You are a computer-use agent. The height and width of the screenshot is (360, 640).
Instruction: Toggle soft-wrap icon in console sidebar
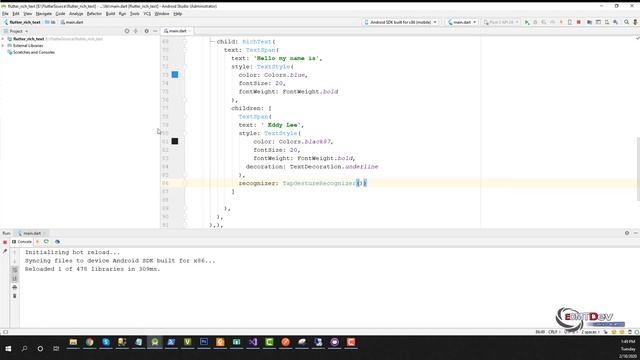coord(14,270)
